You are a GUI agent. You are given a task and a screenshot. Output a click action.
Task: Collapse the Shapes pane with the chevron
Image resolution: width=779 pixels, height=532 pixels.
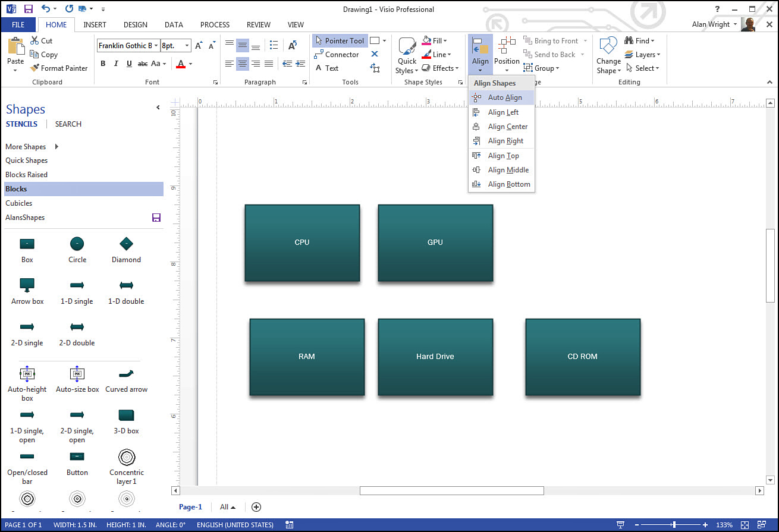[x=158, y=108]
